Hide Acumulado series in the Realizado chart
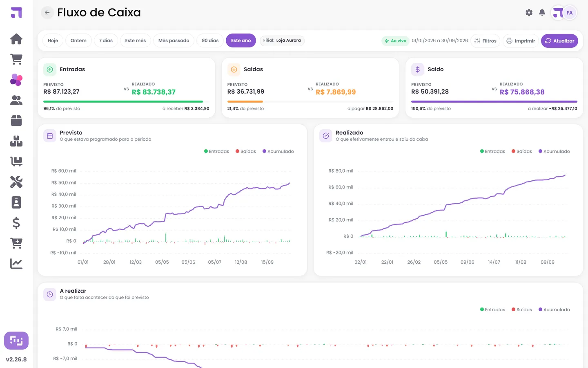This screenshot has width=588, height=368. [x=554, y=151]
